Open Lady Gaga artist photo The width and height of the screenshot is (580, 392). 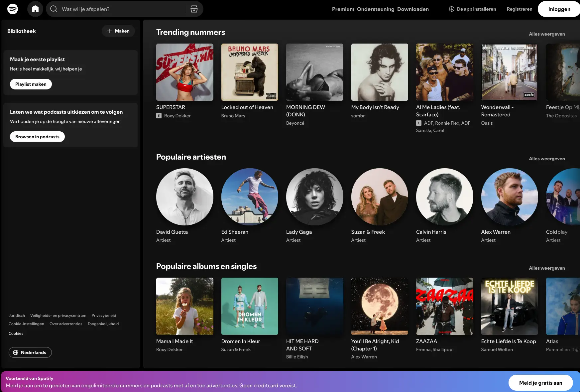(x=315, y=197)
